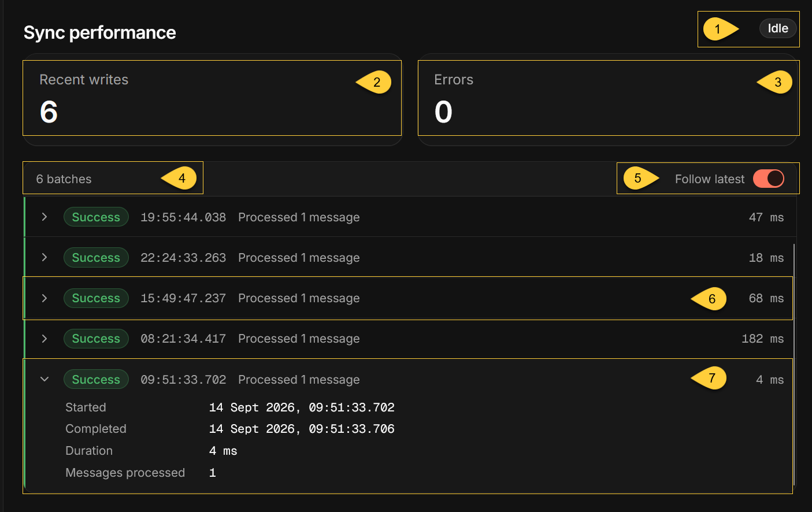This screenshot has height=512, width=812.
Task: Click the 47 ms duration value
Action: (766, 217)
